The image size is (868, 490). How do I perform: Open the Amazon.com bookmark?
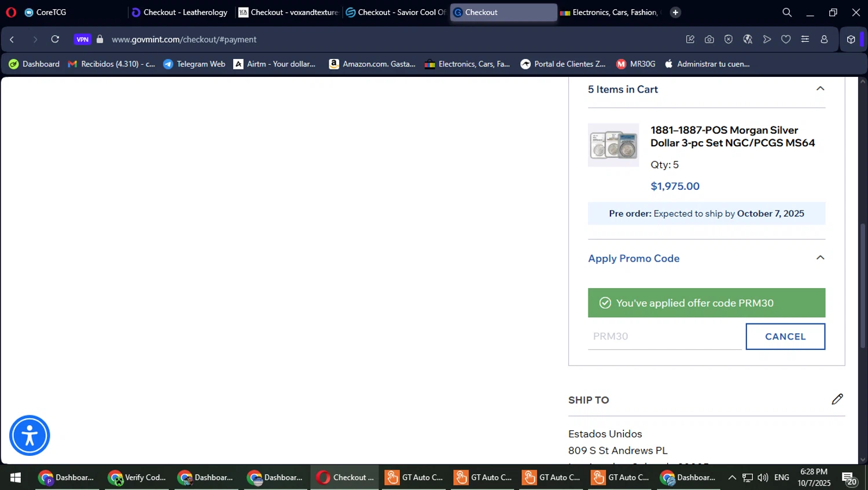click(x=372, y=64)
